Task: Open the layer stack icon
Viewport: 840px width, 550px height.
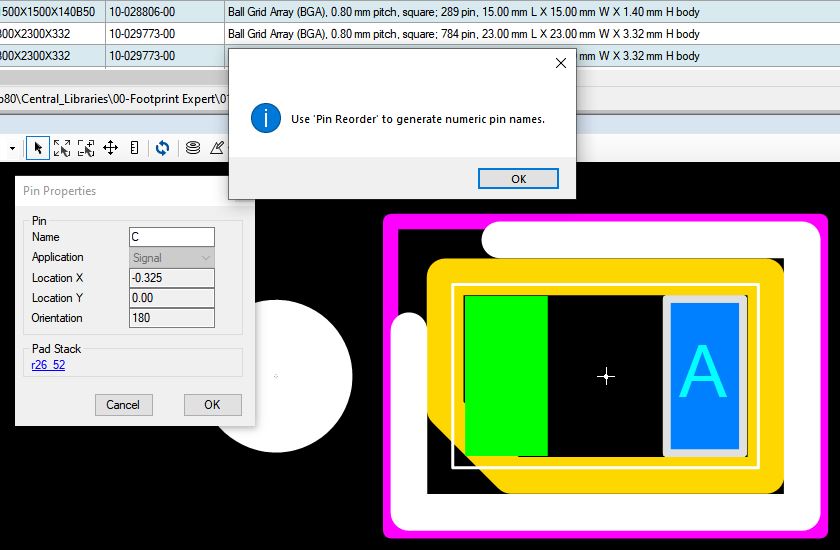Action: [x=193, y=148]
